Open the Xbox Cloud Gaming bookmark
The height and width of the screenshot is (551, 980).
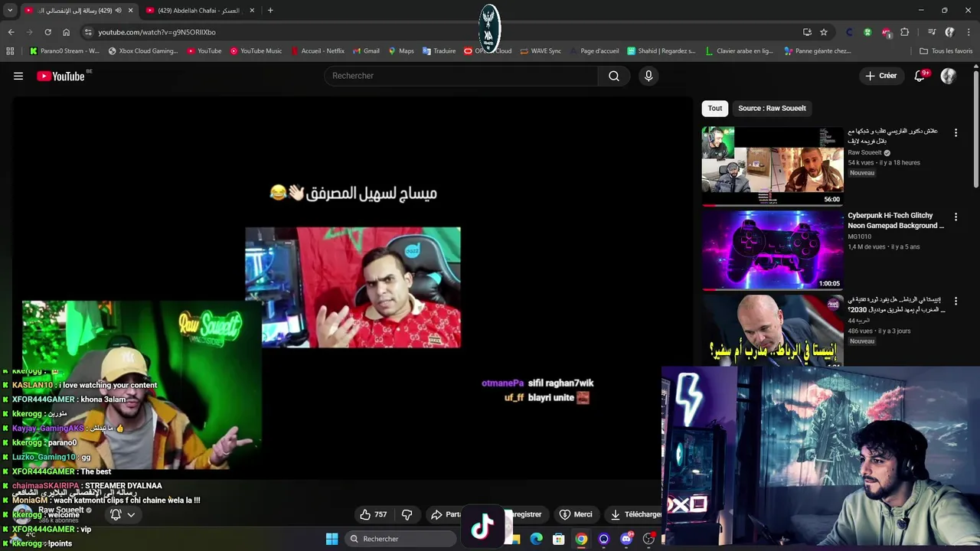coord(143,51)
